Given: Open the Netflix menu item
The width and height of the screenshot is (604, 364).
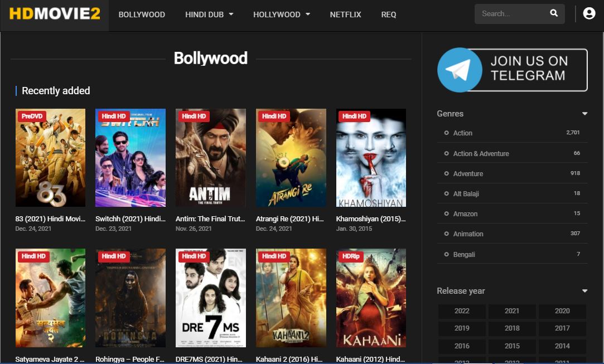Looking at the screenshot, I should pyautogui.click(x=345, y=14).
